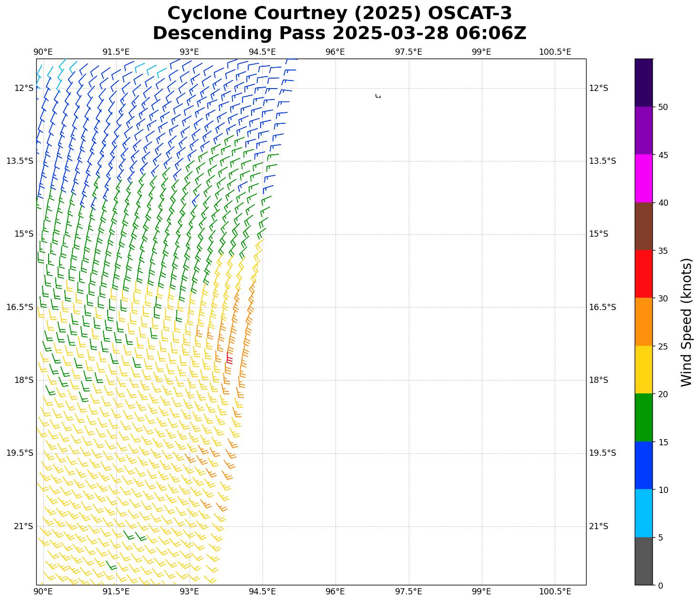Viewport: 700px width, 602px height.
Task: Click the bottom-axis 96°E longitude label
Action: pyautogui.click(x=335, y=592)
